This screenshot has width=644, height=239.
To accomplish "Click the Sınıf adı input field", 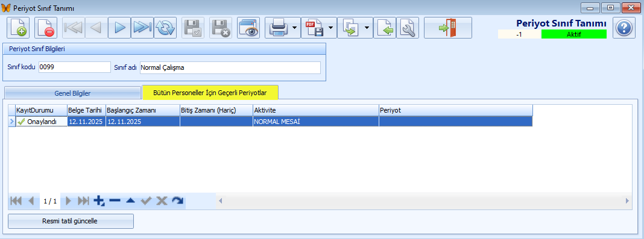I will click(x=230, y=67).
